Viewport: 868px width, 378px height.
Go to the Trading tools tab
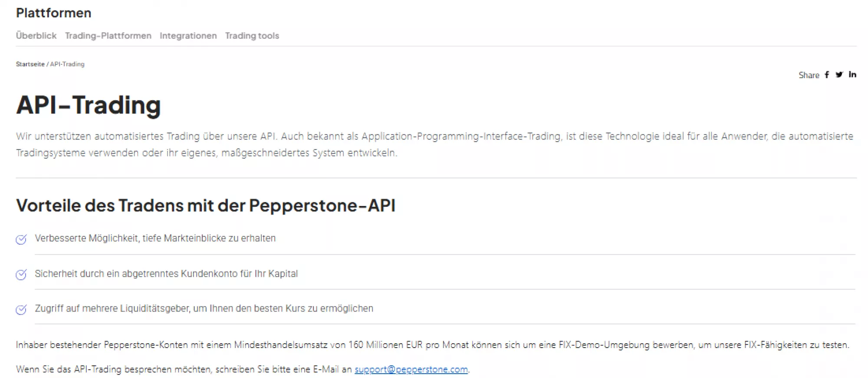coord(252,36)
